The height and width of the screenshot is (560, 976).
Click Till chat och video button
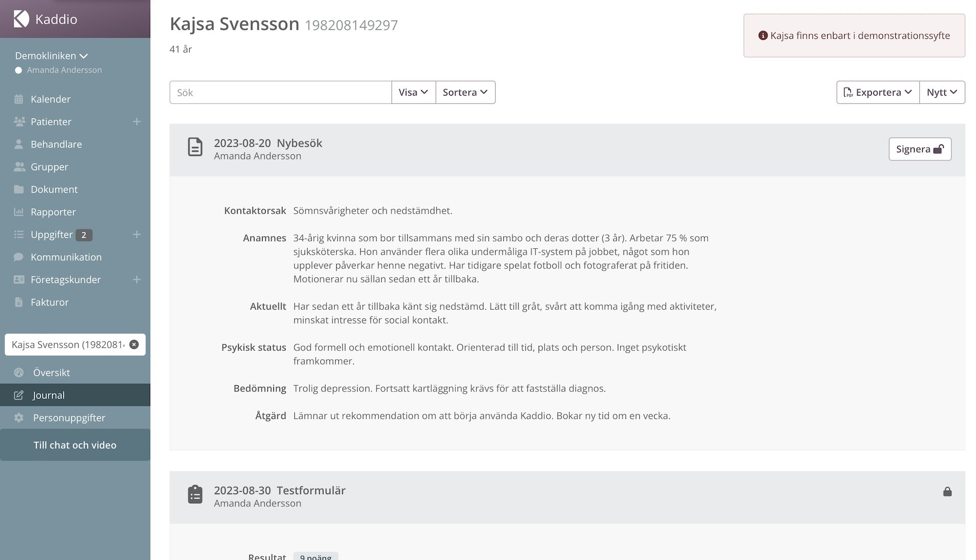pyautogui.click(x=75, y=445)
